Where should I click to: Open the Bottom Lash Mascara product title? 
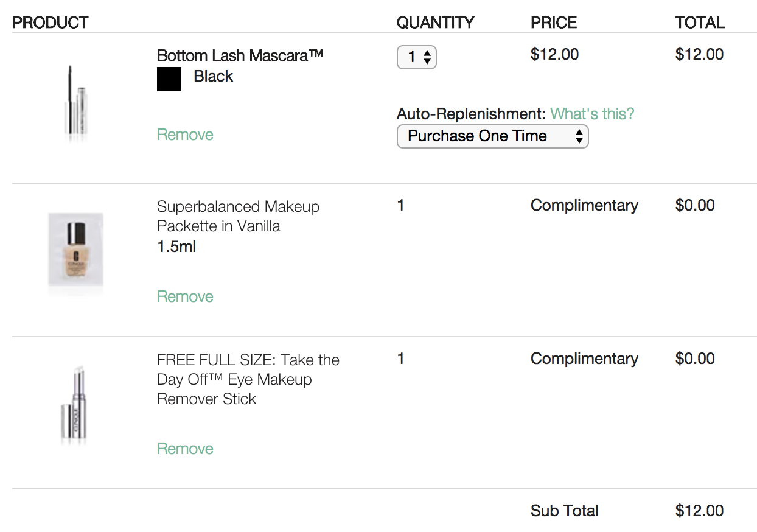point(240,55)
